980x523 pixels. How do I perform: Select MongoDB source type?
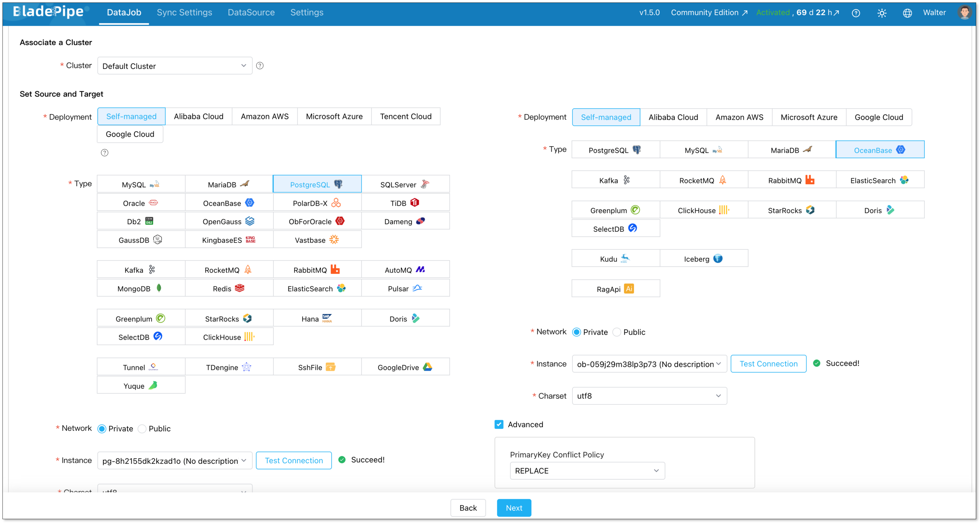tap(141, 288)
